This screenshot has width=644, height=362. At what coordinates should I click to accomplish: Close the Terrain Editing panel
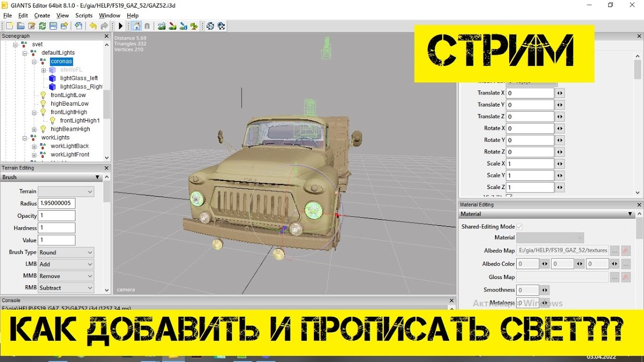point(106,168)
